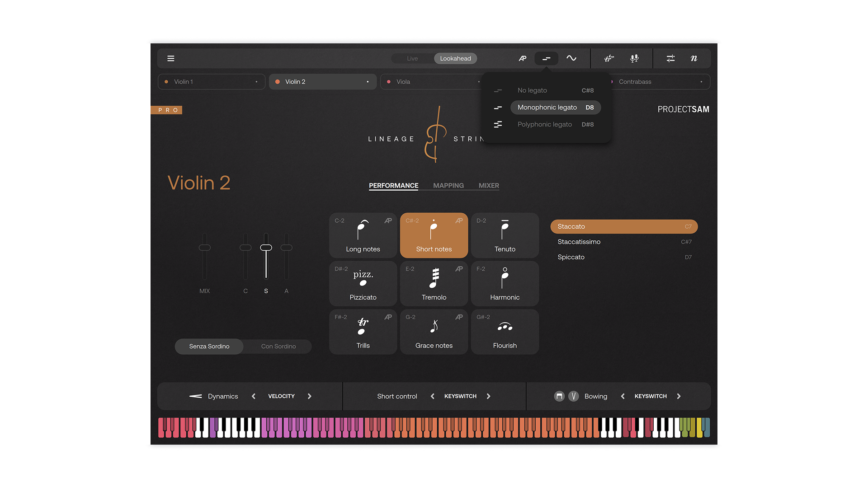Enable Senza Sordino

point(209,347)
